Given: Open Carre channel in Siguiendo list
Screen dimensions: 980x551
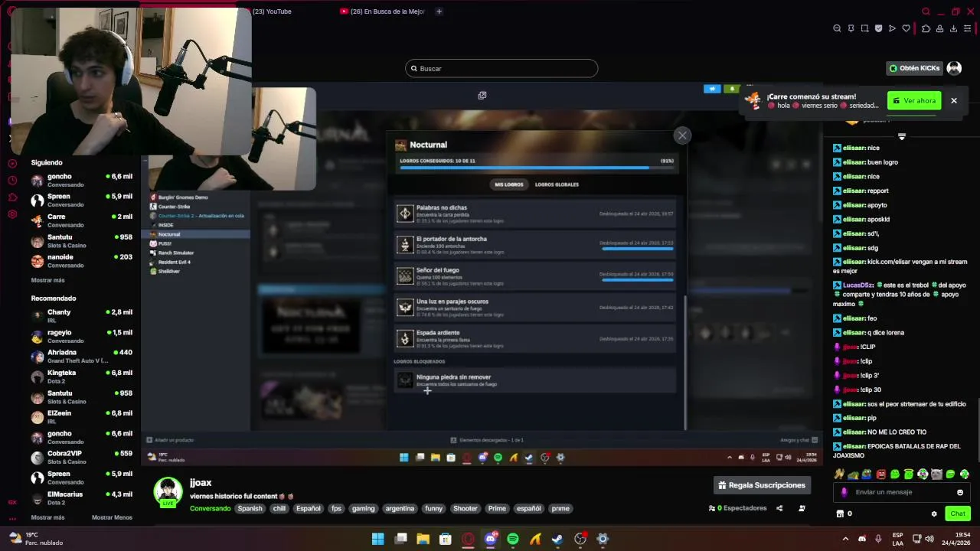Looking at the screenshot, I should 80,220.
